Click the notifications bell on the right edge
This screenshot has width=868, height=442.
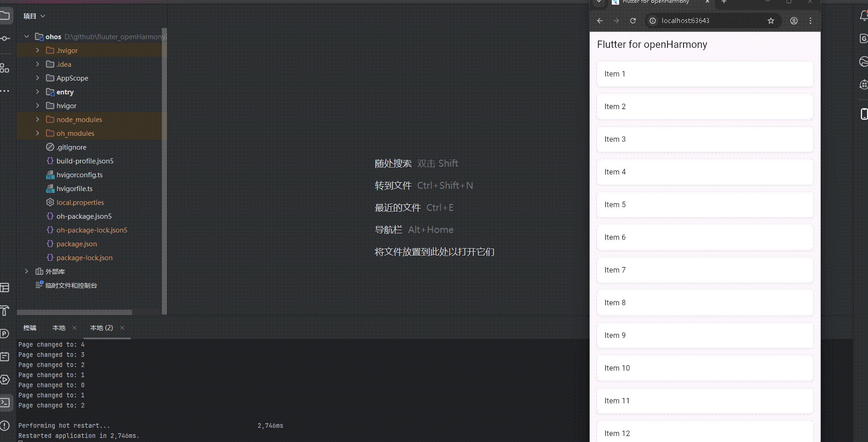(863, 15)
